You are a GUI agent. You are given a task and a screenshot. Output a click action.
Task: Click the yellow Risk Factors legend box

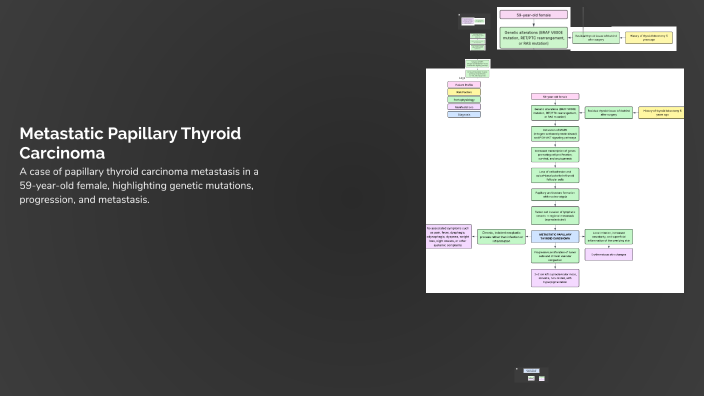point(464,92)
